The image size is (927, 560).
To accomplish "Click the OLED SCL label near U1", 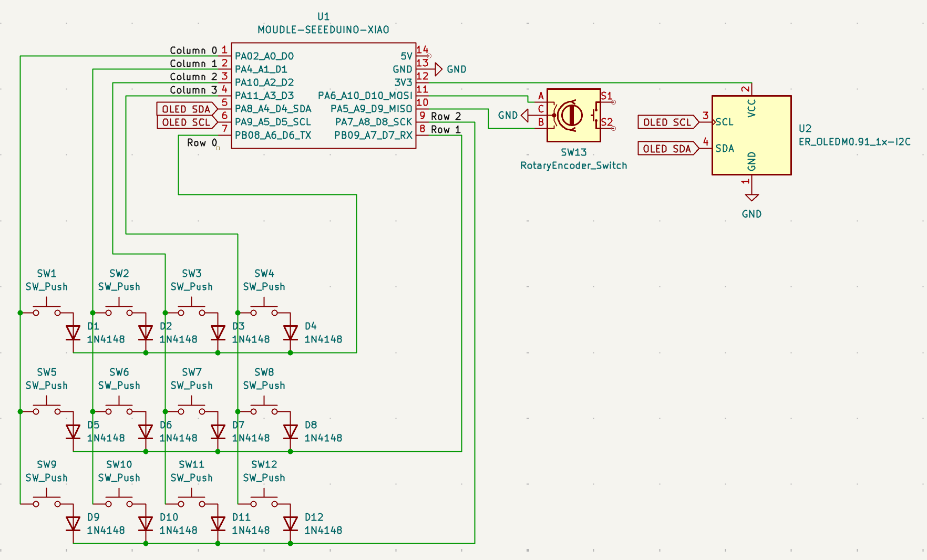I will 187,122.
